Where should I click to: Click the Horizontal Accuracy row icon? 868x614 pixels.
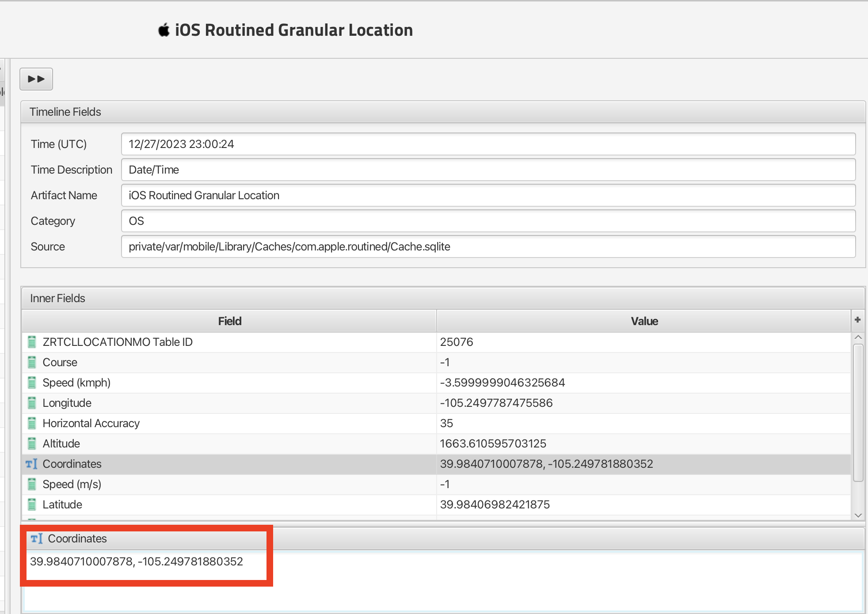point(32,423)
